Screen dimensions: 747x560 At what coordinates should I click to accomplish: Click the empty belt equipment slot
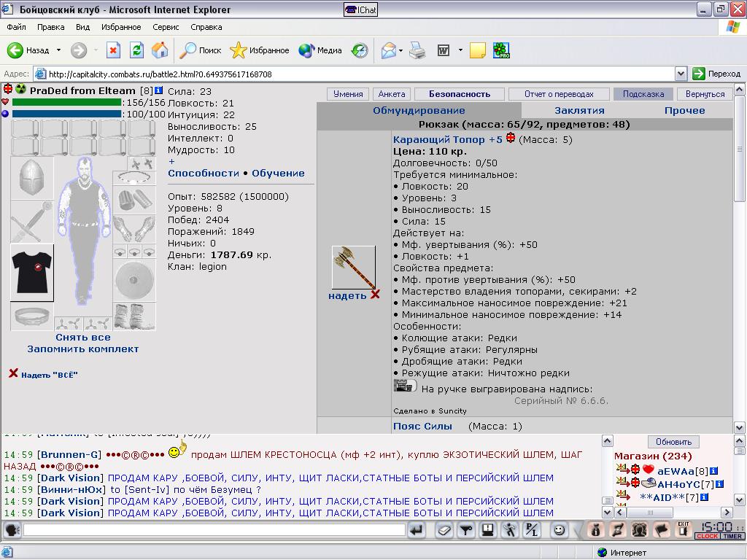32,316
